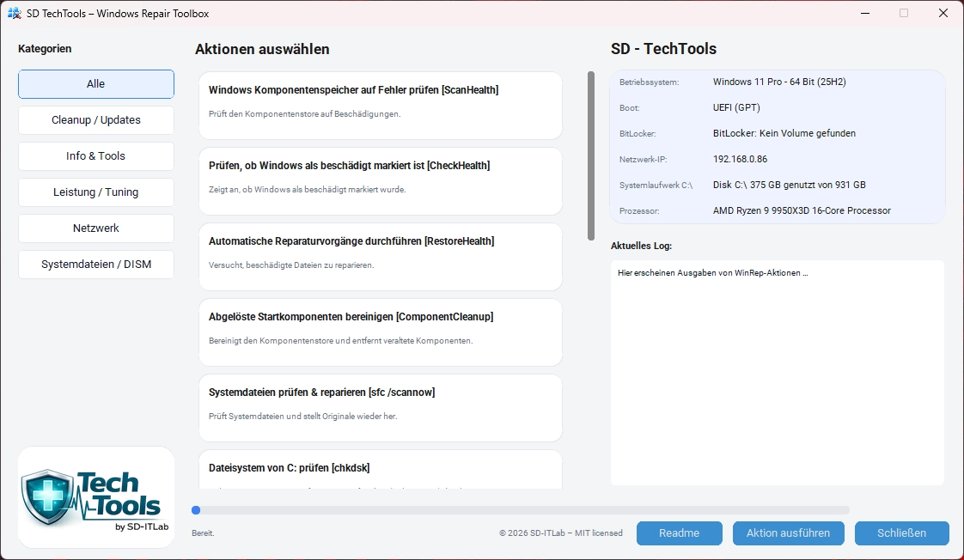Minimize the TechTools window

(x=865, y=13)
